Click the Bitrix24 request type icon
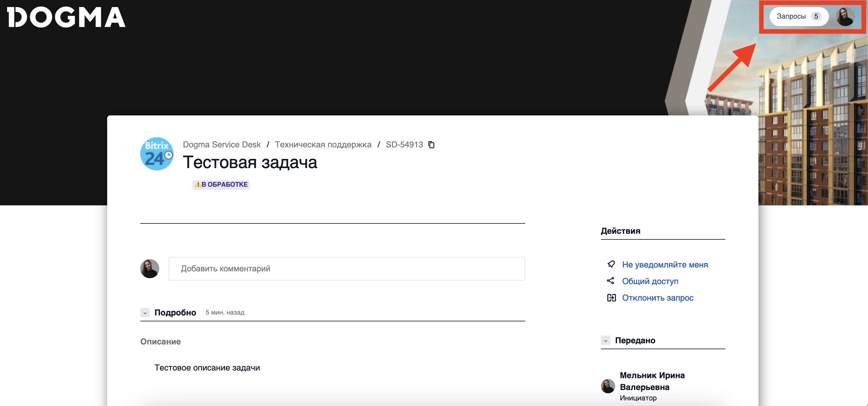This screenshot has width=868, height=406. [x=157, y=154]
